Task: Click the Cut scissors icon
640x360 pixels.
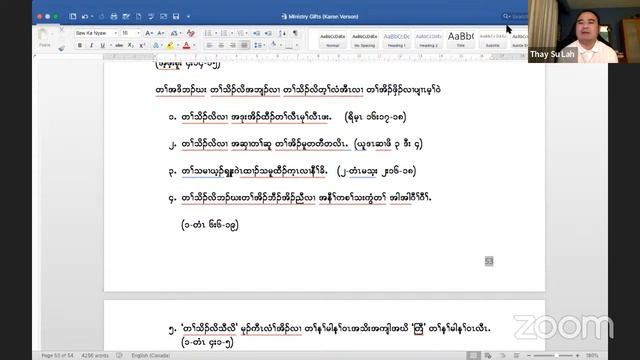Action: pos(62,30)
